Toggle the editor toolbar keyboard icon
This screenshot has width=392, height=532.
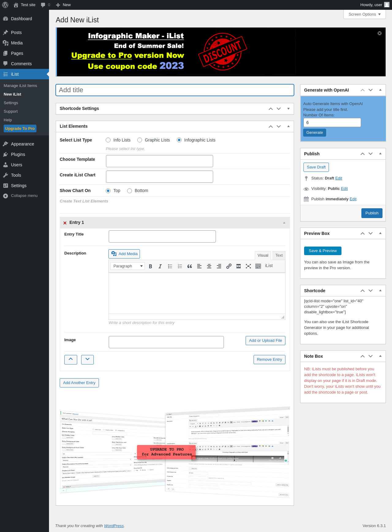tap(258, 266)
